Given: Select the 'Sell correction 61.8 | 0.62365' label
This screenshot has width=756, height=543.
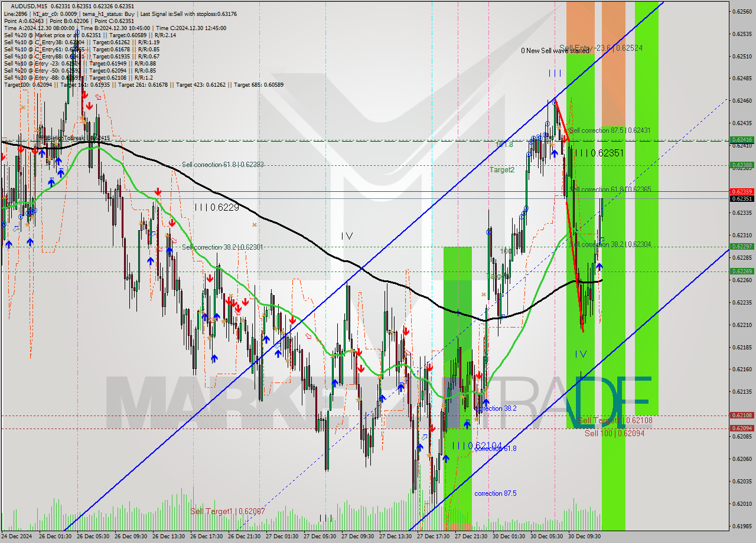Looking at the screenshot, I should [610, 189].
